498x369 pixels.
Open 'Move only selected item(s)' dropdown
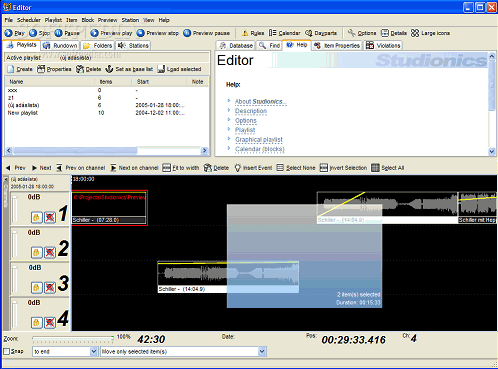point(262,351)
